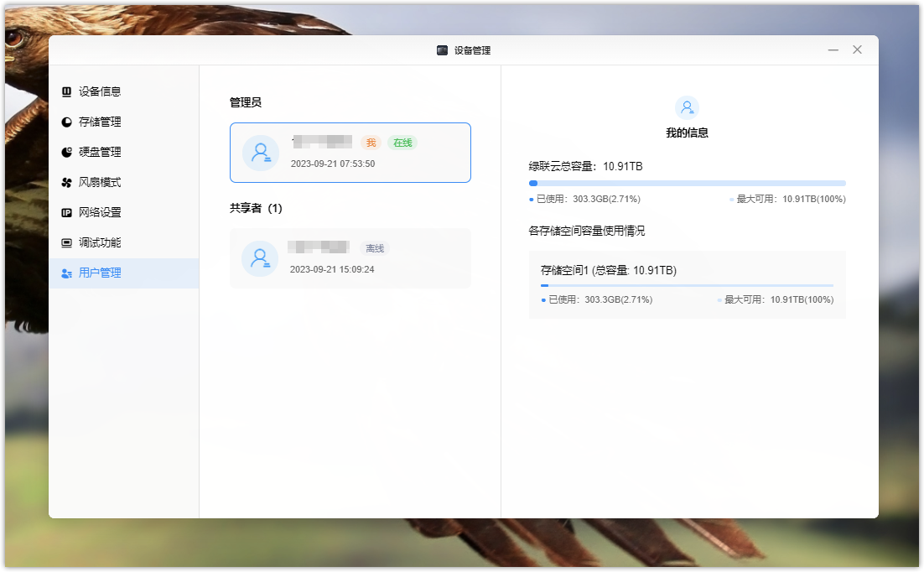Click the 存储空间1 capacity progress bar
Image resolution: width=924 pixels, height=572 pixels.
[x=687, y=285]
